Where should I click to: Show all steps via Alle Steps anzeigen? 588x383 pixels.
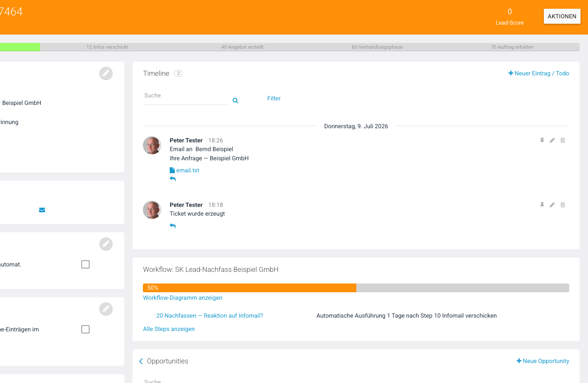point(169,329)
